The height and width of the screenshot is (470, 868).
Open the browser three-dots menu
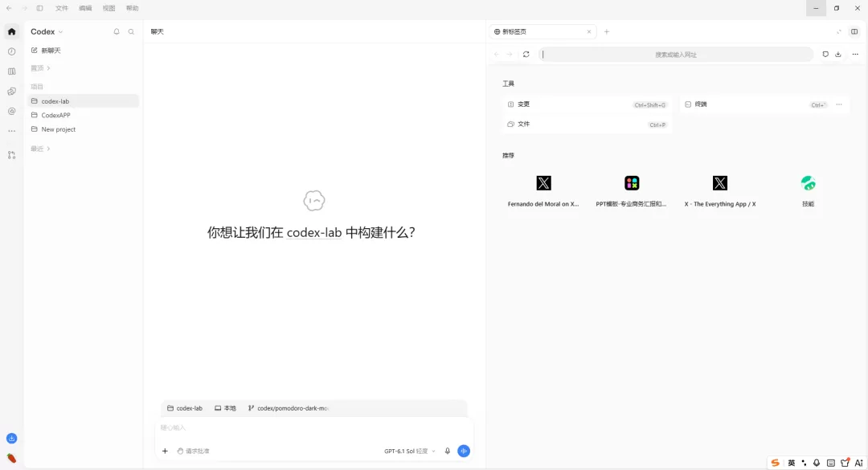tap(855, 55)
